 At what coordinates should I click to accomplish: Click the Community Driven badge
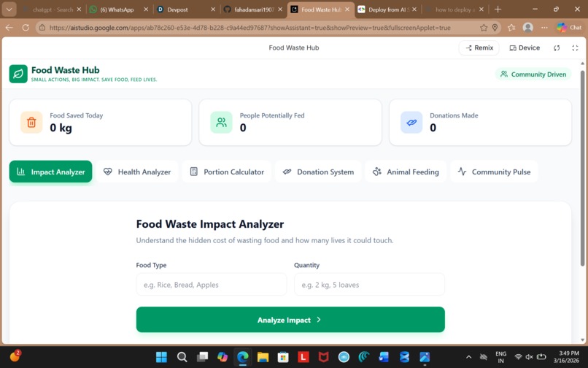coord(533,74)
